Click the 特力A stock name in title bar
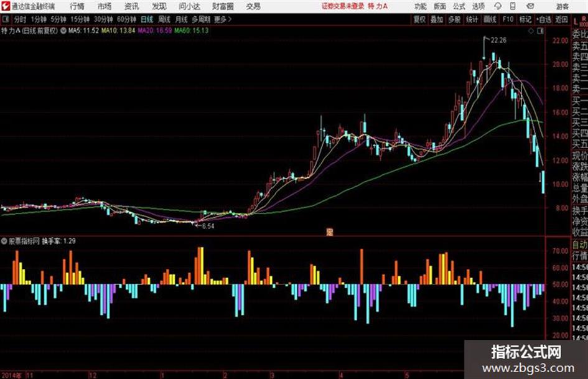The image size is (588, 379). pyautogui.click(x=377, y=6)
